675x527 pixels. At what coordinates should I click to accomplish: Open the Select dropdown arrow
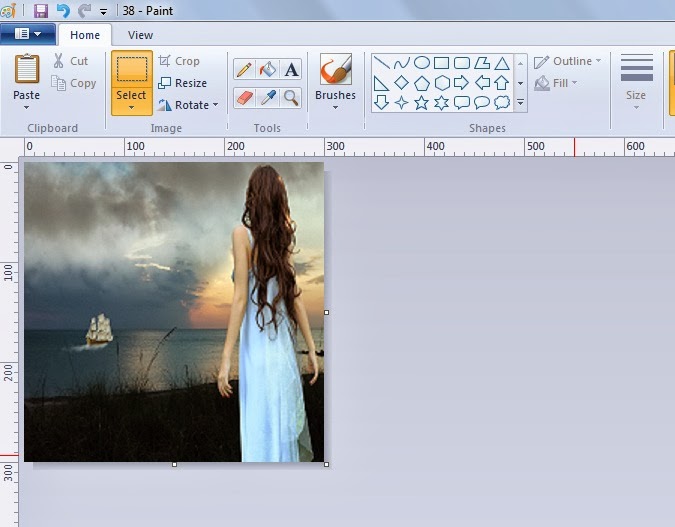coord(131,108)
